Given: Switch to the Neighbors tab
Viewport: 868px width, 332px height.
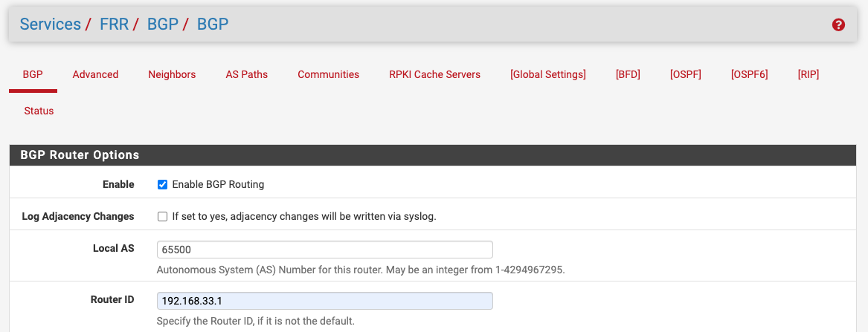Looking at the screenshot, I should (172, 74).
